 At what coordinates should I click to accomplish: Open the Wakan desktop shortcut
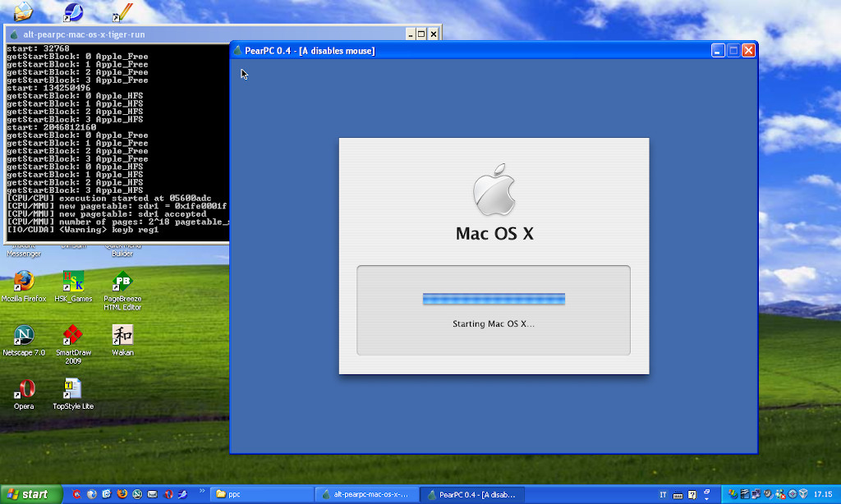pos(122,341)
